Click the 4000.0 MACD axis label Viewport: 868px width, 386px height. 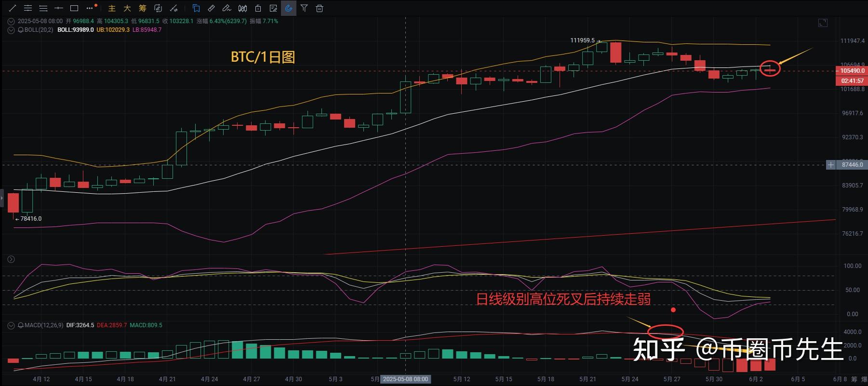click(x=853, y=332)
